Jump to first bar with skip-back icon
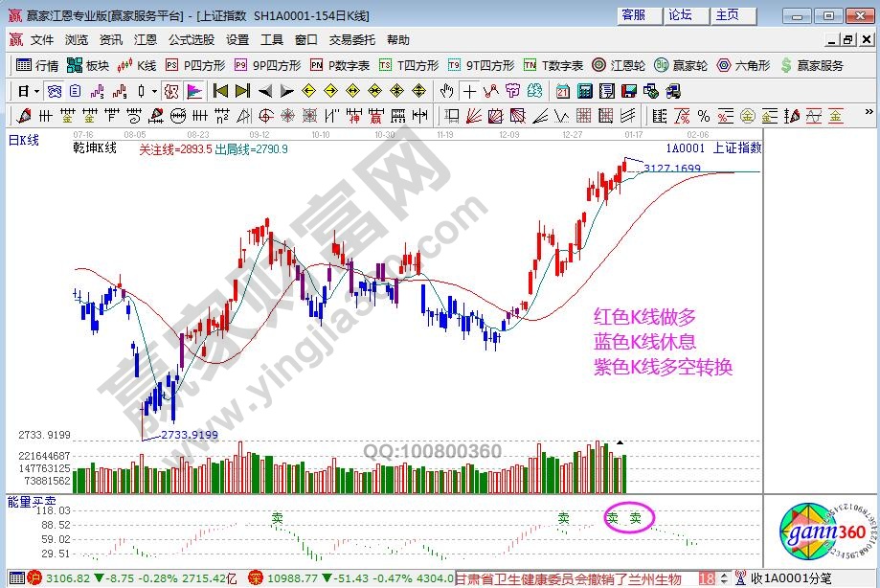Image resolution: width=880 pixels, height=588 pixels. [219, 91]
